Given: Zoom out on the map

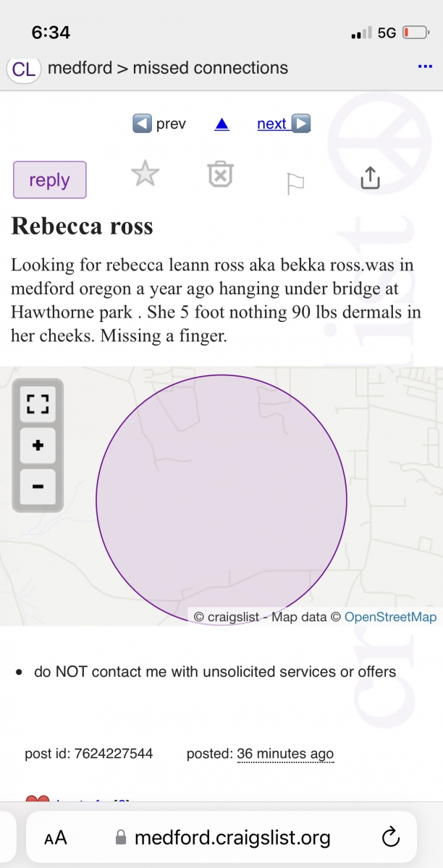Looking at the screenshot, I should (x=38, y=486).
